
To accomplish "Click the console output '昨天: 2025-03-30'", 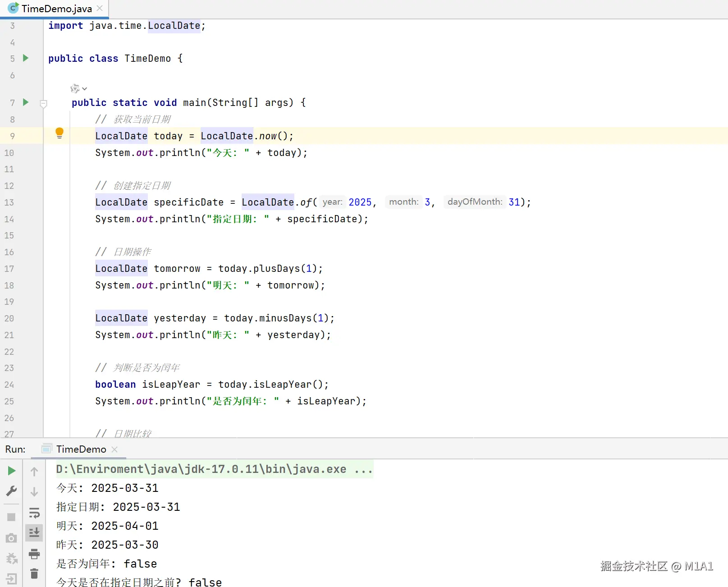I will pyautogui.click(x=107, y=545).
